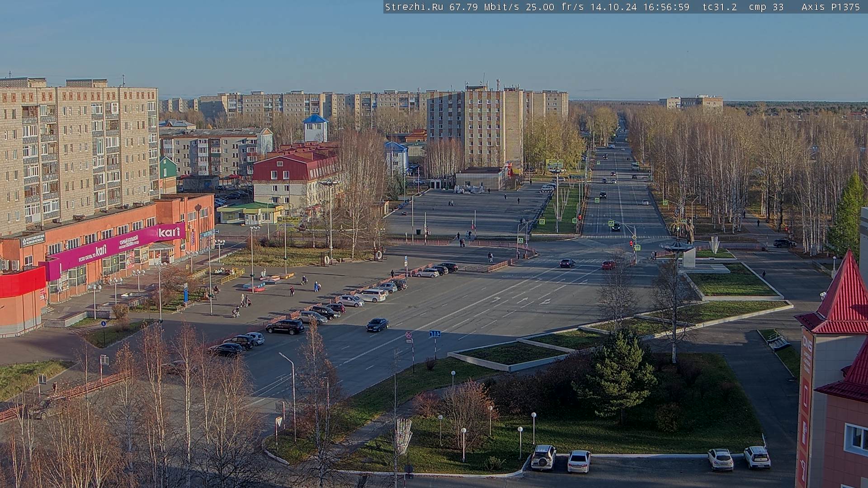Select the 67.79 Mbit/s bitrate readout
The height and width of the screenshot is (488, 868).
click(x=485, y=7)
